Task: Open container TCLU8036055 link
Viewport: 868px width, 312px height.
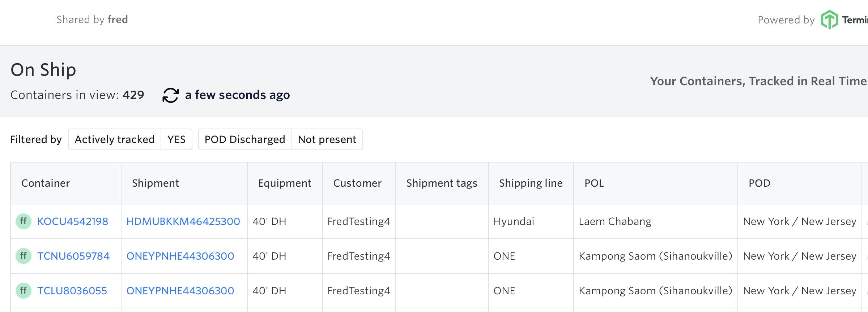Action: [72, 291]
